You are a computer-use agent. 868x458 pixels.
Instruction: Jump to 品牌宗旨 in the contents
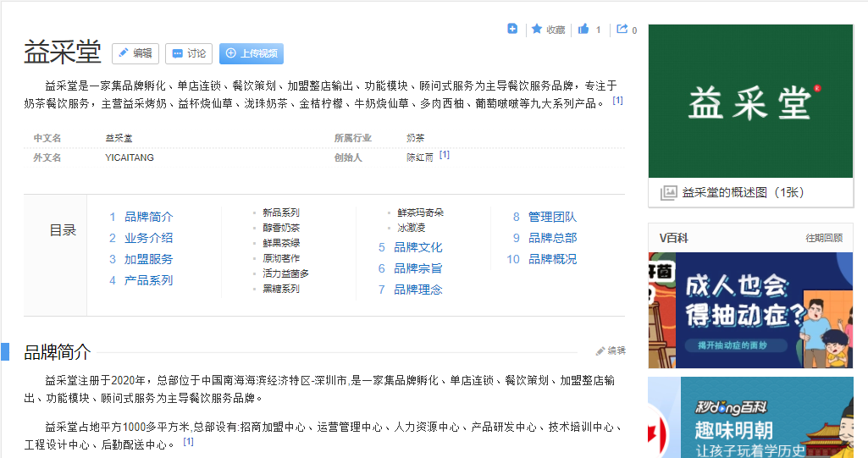tap(418, 268)
